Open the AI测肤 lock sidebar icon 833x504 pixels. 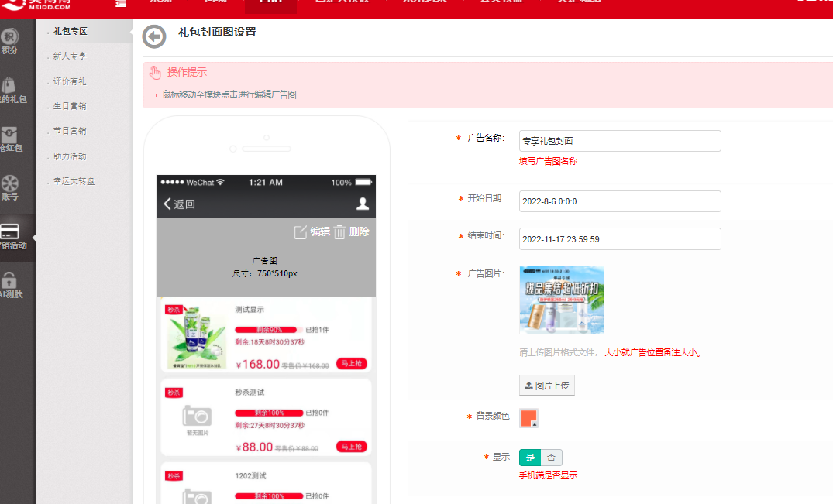(9, 280)
